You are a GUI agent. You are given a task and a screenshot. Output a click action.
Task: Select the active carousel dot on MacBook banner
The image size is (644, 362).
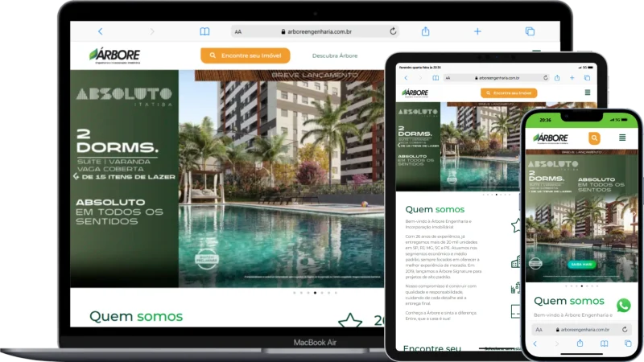pos(314,293)
